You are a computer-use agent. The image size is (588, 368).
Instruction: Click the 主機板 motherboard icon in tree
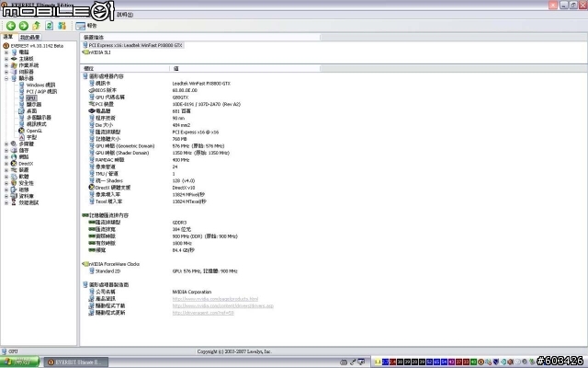(14, 59)
